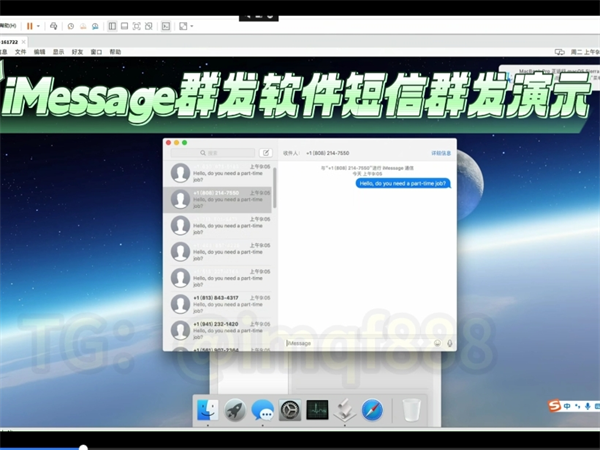Click the conversation list scrollbar
The image size is (600, 450).
(x=275, y=190)
